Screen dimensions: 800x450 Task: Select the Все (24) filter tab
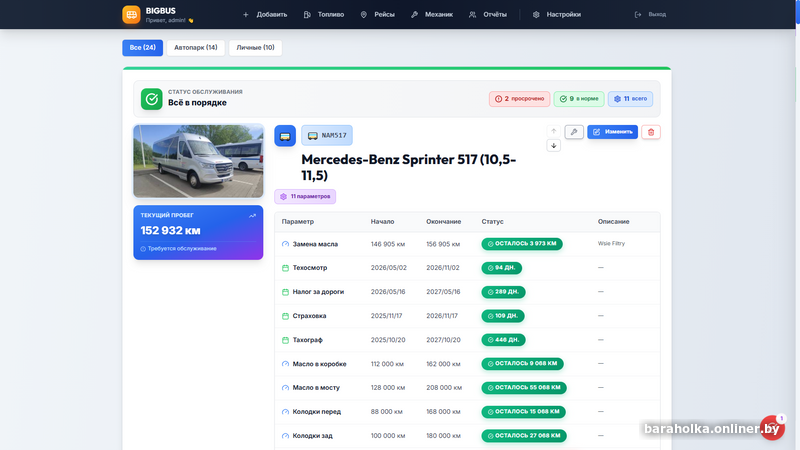(142, 47)
